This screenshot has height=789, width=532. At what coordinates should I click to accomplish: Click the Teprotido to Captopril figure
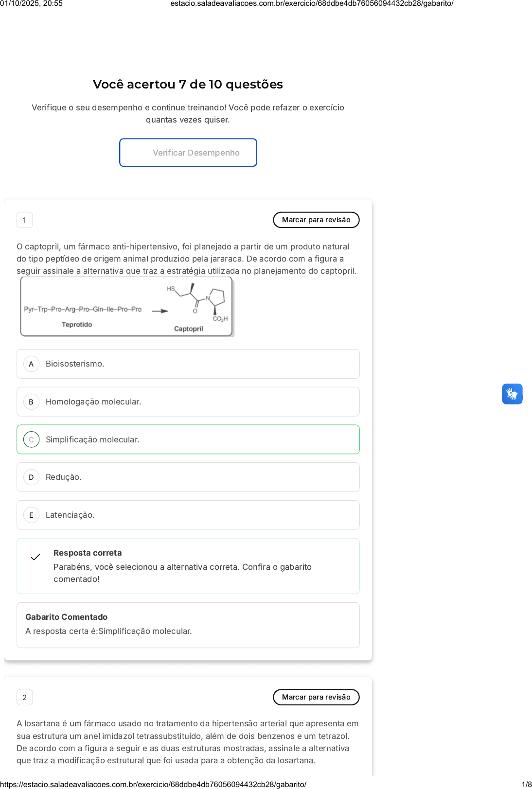tap(126, 307)
